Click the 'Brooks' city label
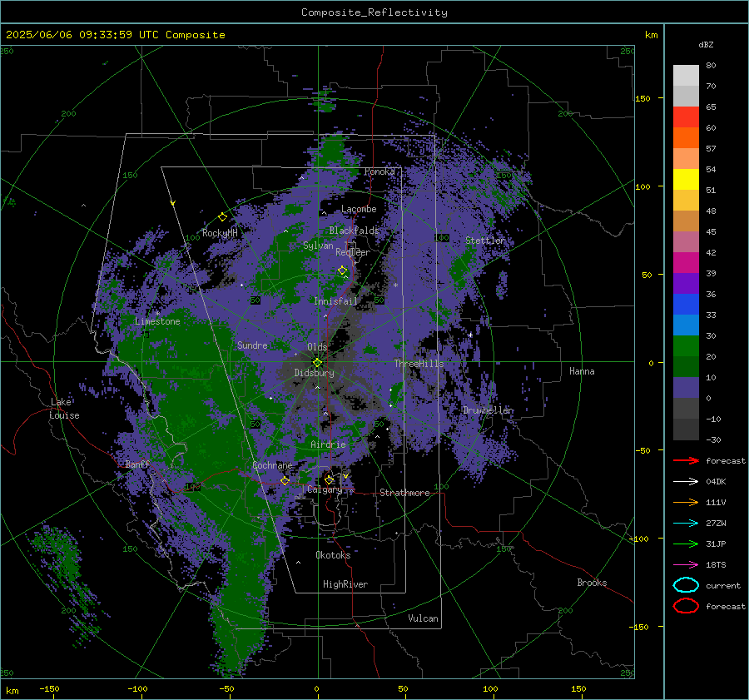Image resolution: width=749 pixels, height=700 pixels. [592, 583]
